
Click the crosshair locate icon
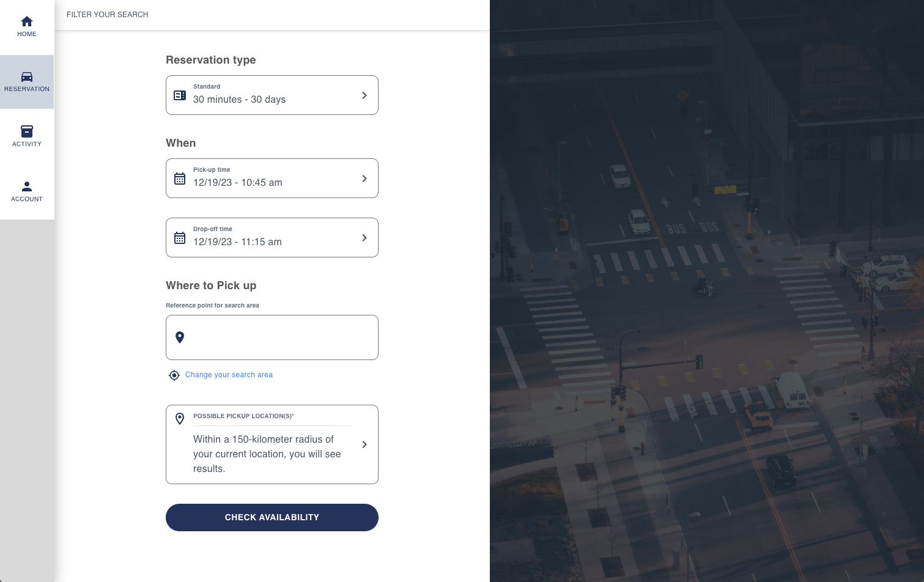(174, 375)
